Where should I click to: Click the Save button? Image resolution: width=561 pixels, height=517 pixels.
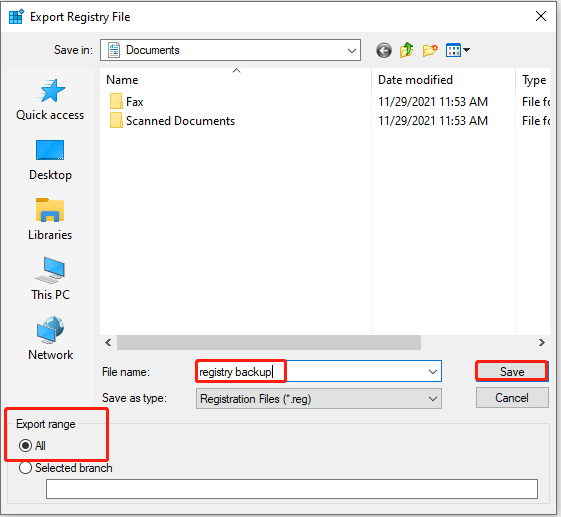[512, 371]
